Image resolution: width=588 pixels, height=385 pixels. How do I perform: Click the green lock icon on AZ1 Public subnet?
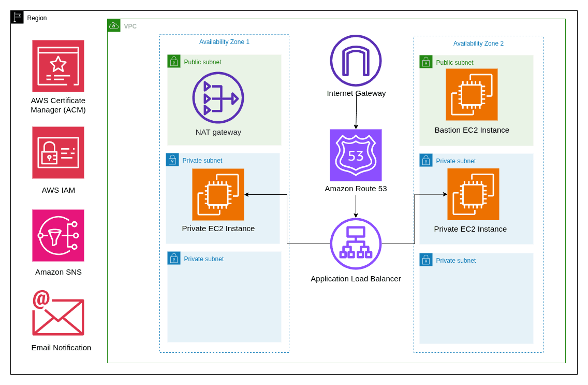coord(174,61)
